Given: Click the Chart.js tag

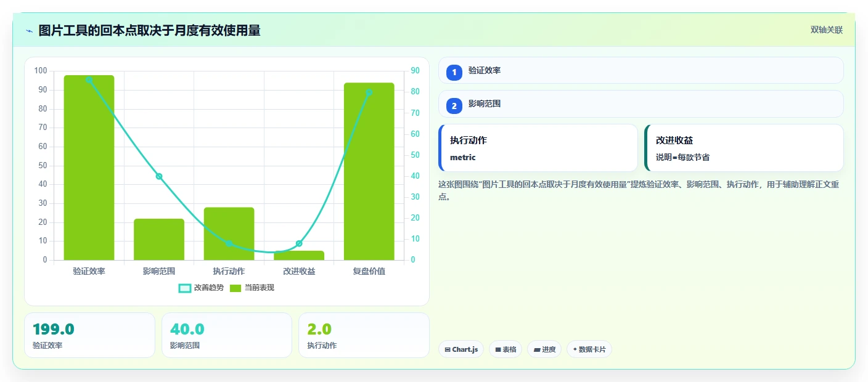Looking at the screenshot, I should tap(461, 349).
